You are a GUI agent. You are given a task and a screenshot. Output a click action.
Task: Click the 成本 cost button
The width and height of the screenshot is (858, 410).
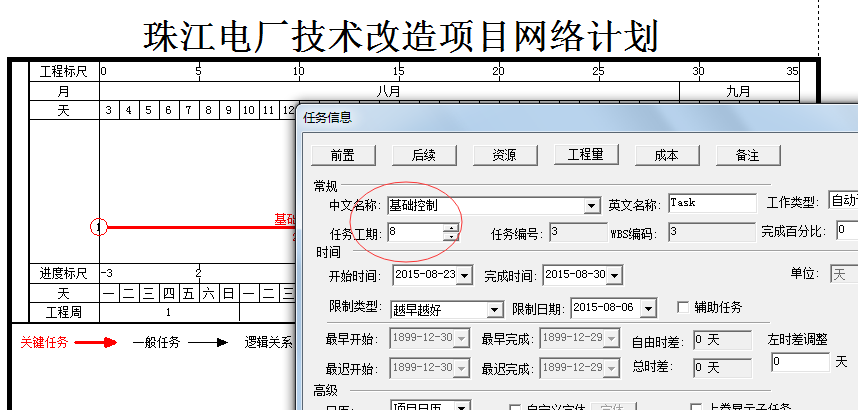(x=666, y=155)
